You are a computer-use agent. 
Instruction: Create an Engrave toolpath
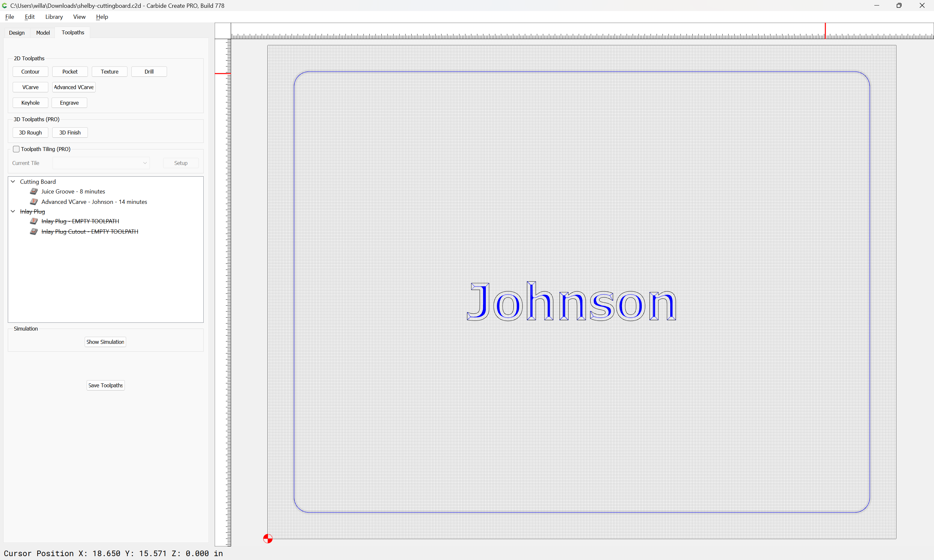pos(69,103)
